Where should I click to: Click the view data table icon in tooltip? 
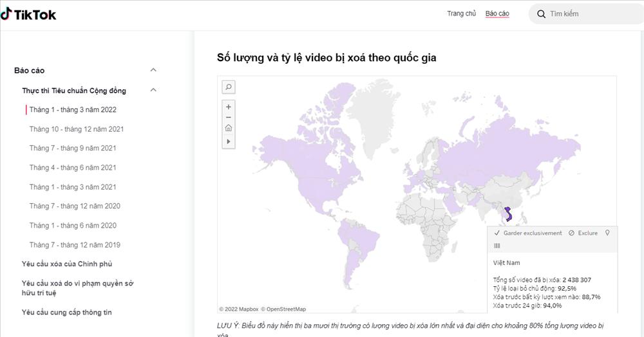[497, 246]
